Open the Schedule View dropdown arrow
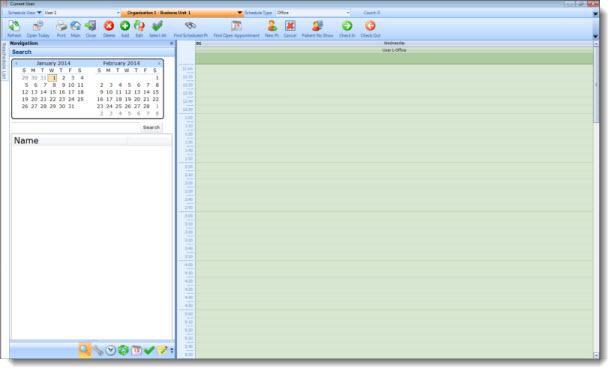The width and height of the screenshot is (615, 374). tap(39, 13)
